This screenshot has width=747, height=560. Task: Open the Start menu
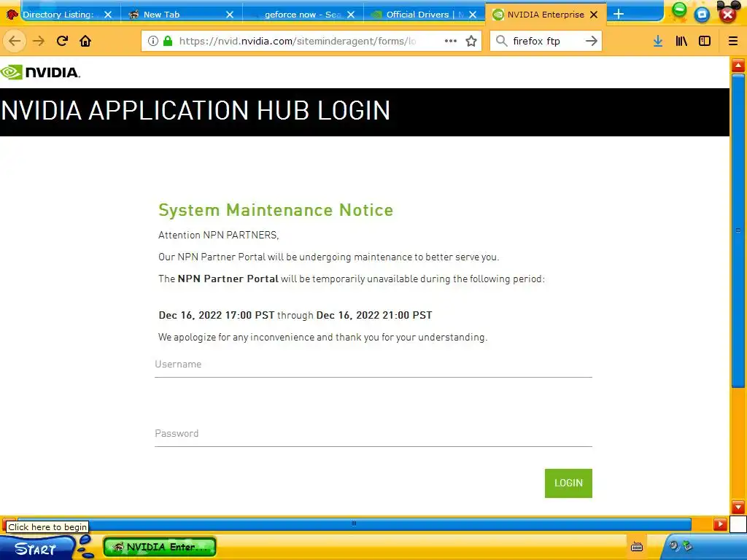(x=37, y=548)
